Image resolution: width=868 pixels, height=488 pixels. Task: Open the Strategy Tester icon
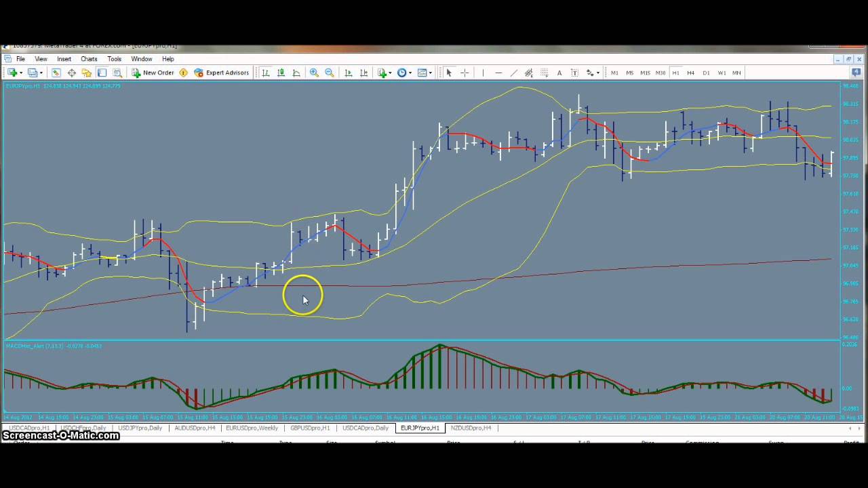coord(117,73)
